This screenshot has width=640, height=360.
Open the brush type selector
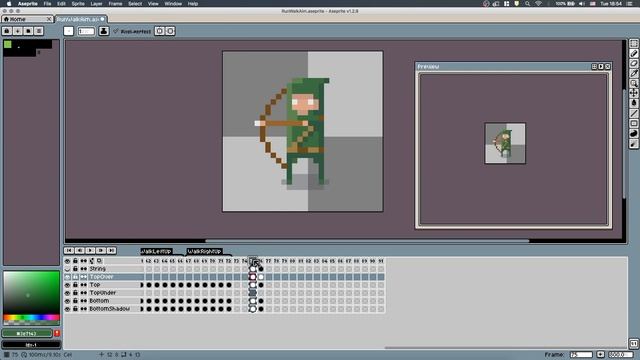[x=69, y=31]
